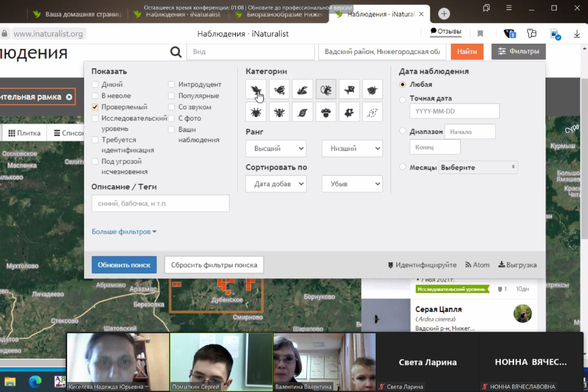This screenshot has height=392, width=588.
Task: Expand 'Больше фильтров' section
Action: (x=124, y=232)
